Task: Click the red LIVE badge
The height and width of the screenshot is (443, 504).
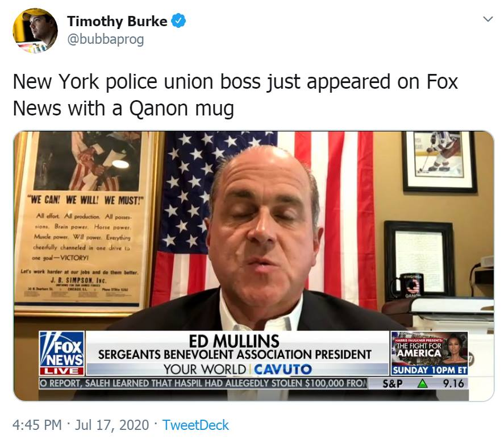Action: pos(62,371)
